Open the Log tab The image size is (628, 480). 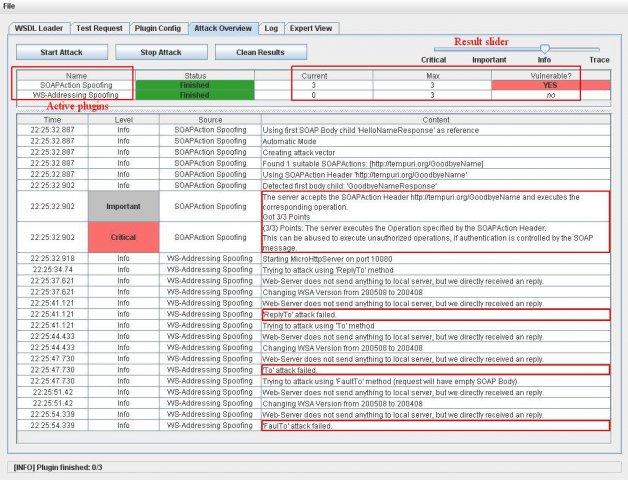point(271,28)
